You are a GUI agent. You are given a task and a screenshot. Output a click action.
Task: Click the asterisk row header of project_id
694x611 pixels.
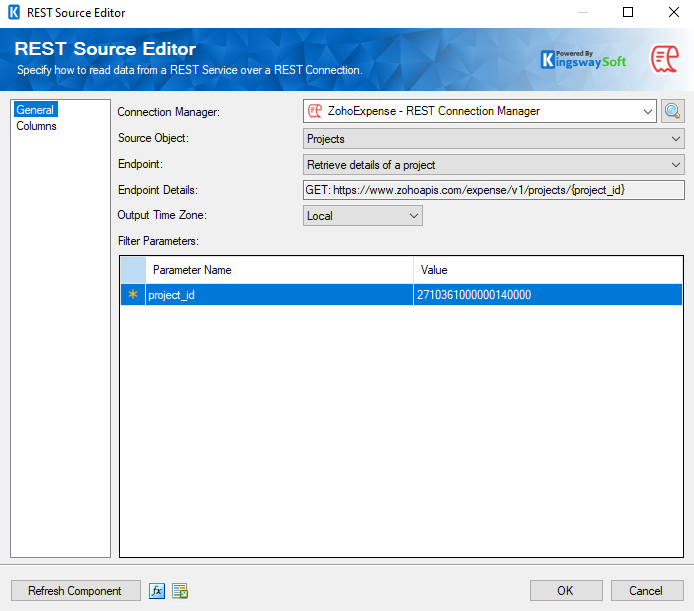(133, 295)
